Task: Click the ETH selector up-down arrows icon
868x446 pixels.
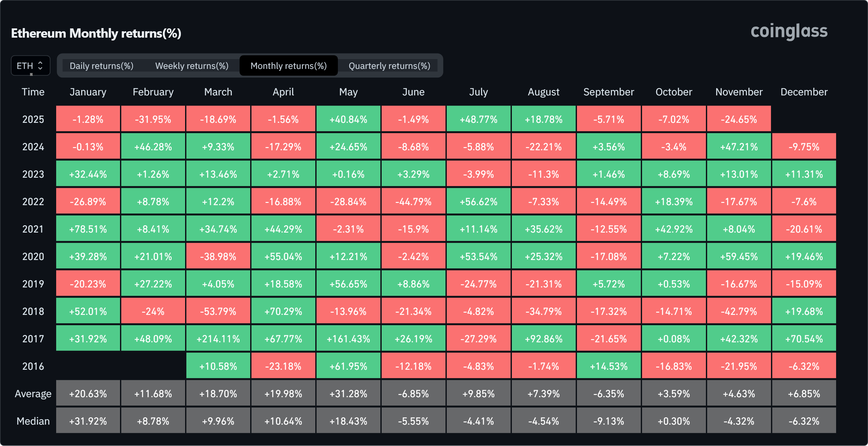Action: pos(41,65)
